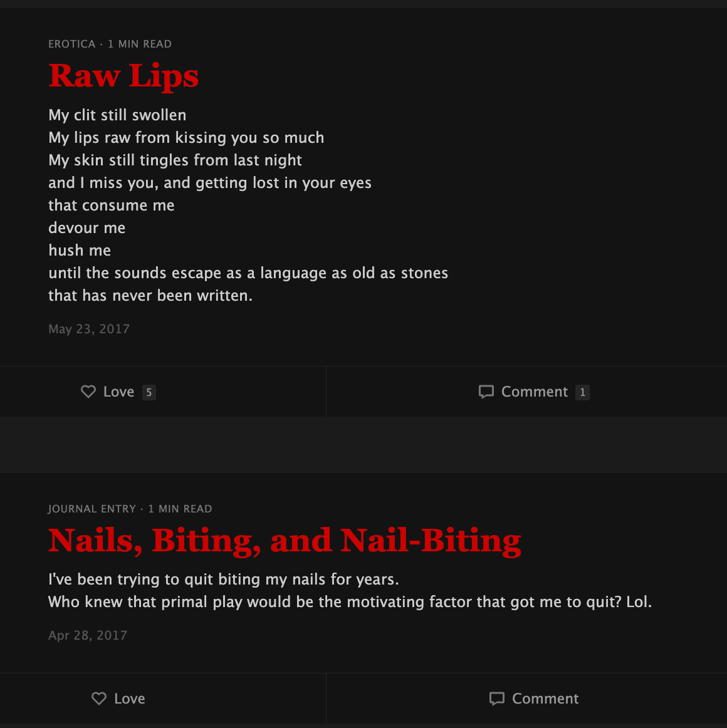Comment on the Nail-Biting journal entry
Viewport: 727px width, 728px height.
[x=527, y=699]
